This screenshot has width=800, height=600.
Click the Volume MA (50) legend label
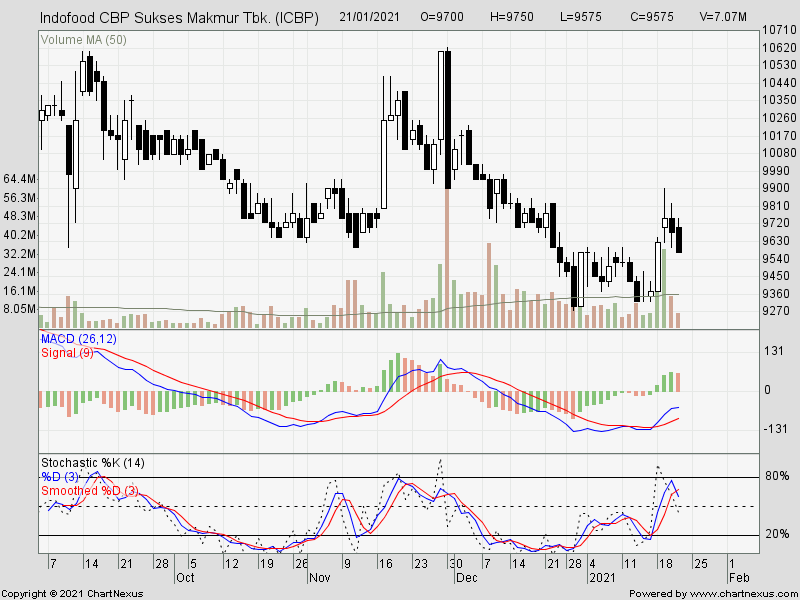click(84, 40)
